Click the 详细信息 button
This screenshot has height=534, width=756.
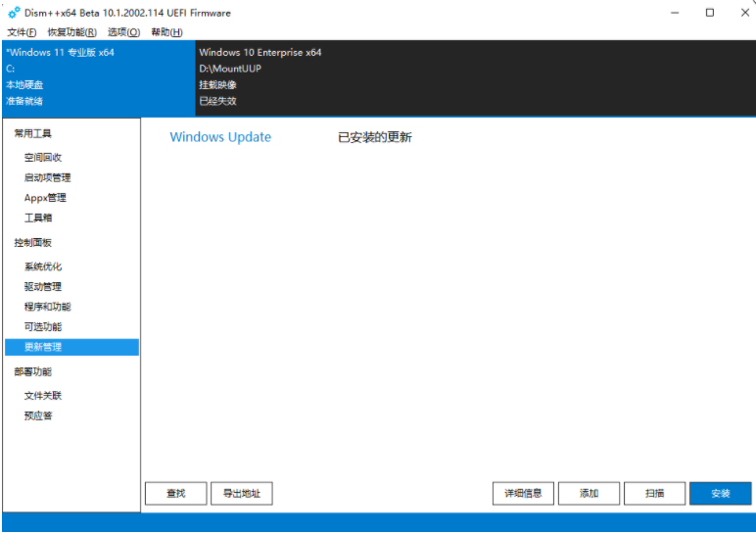tap(523, 494)
